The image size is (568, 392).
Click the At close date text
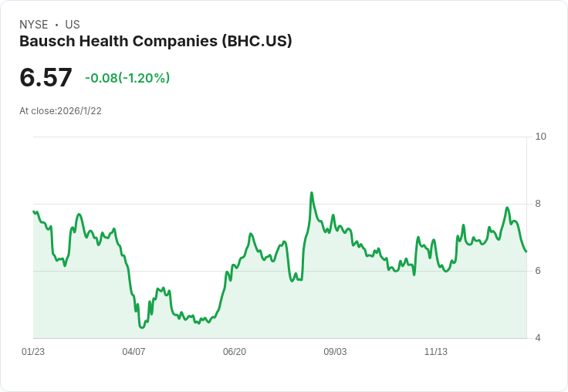[60, 110]
